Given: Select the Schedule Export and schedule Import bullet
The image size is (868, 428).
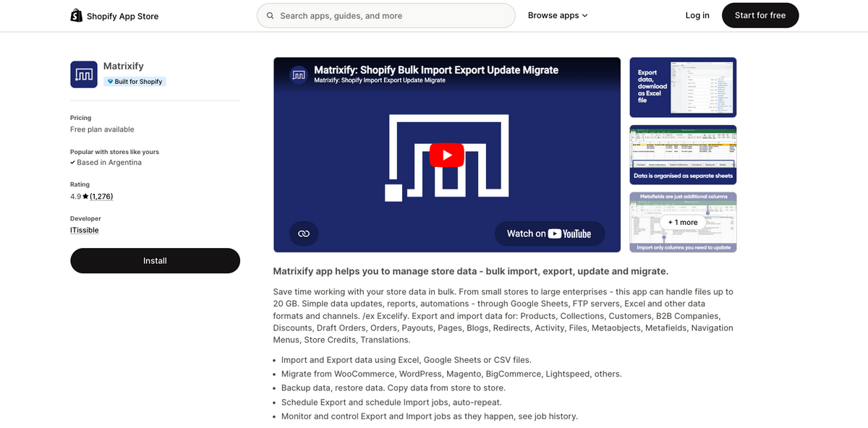Looking at the screenshot, I should click(x=391, y=403).
